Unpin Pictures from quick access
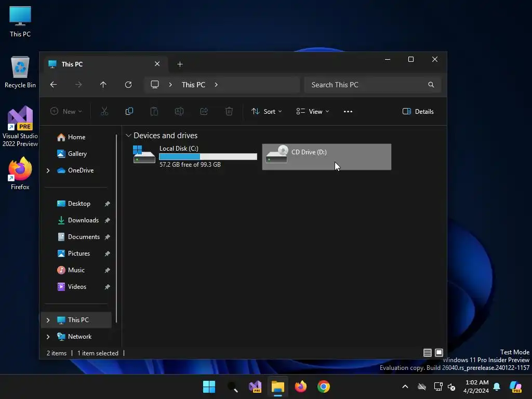532x399 pixels. click(x=107, y=254)
